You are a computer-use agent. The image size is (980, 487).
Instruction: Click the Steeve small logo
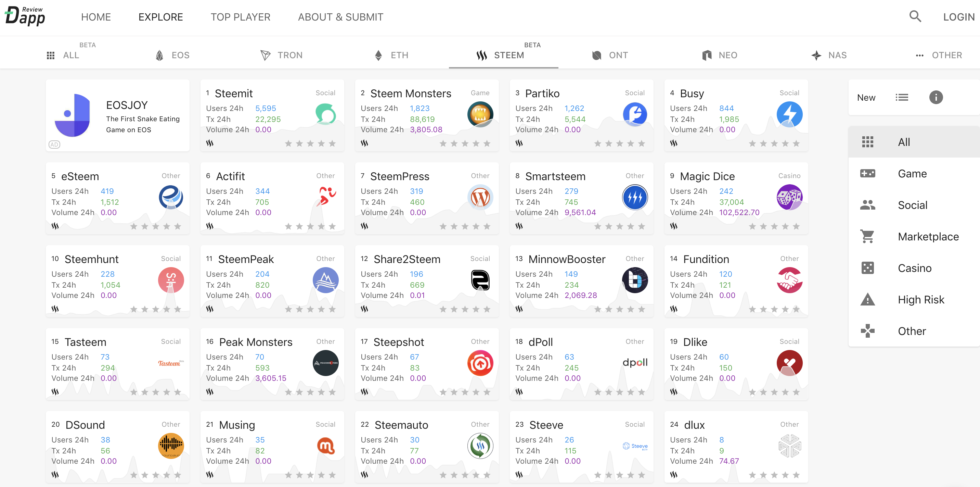click(635, 446)
